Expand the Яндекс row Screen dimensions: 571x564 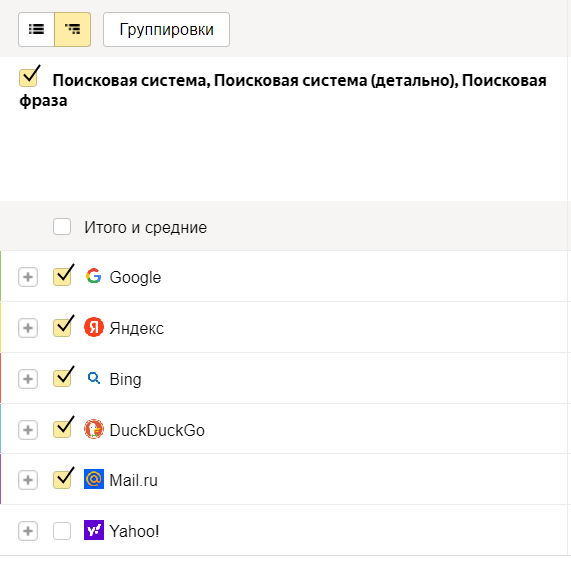pos(28,328)
